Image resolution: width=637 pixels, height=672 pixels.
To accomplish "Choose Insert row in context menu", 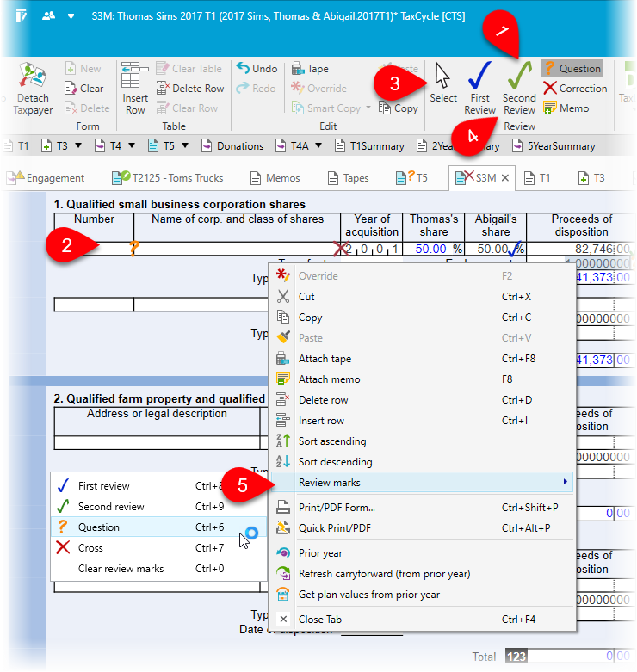I will (423, 421).
